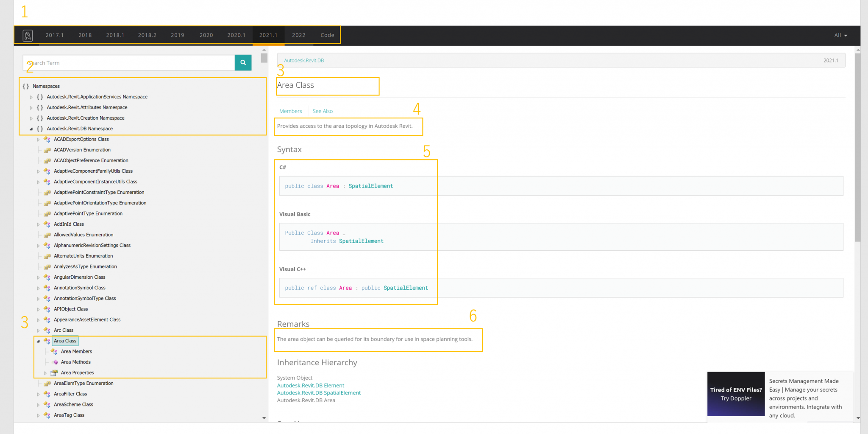This screenshot has width=868, height=434.
Task: Click the site logo icon in navbar
Action: point(28,36)
